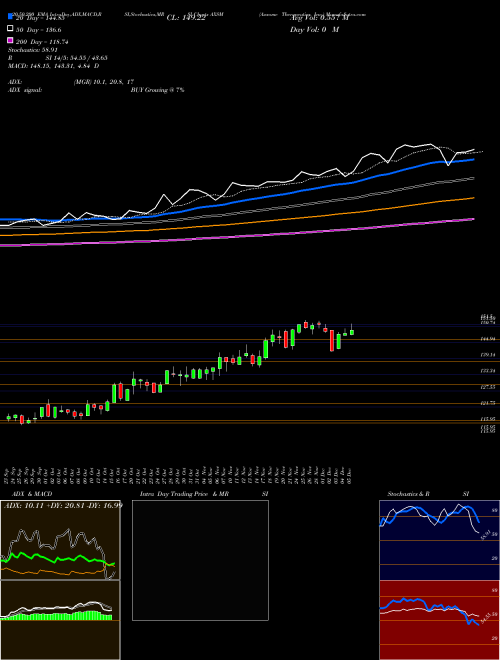The height and width of the screenshot is (660, 500).
Task: Click the 'Stochastics & RSI' panel title
Action: pyautogui.click(x=428, y=494)
